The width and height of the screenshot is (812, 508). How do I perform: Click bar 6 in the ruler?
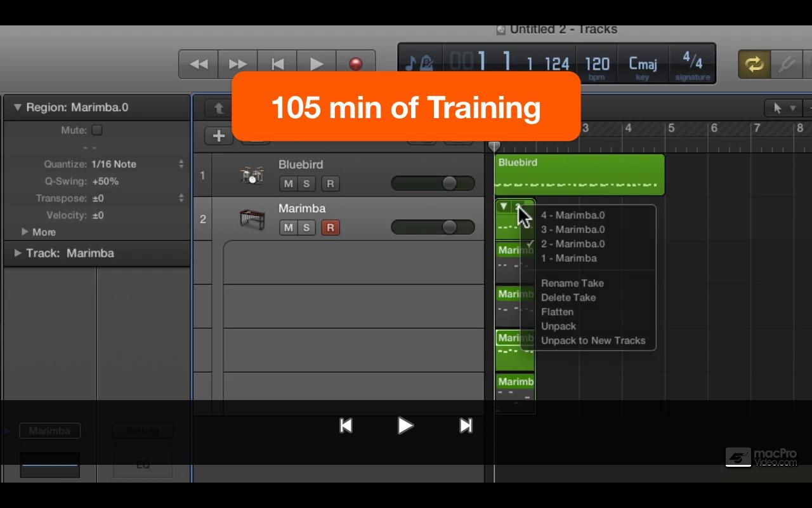point(714,128)
